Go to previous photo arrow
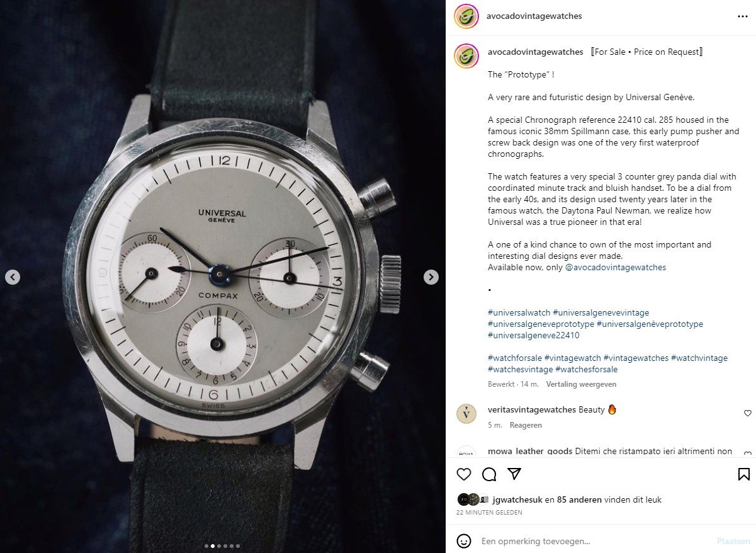756x553 pixels. [x=13, y=277]
